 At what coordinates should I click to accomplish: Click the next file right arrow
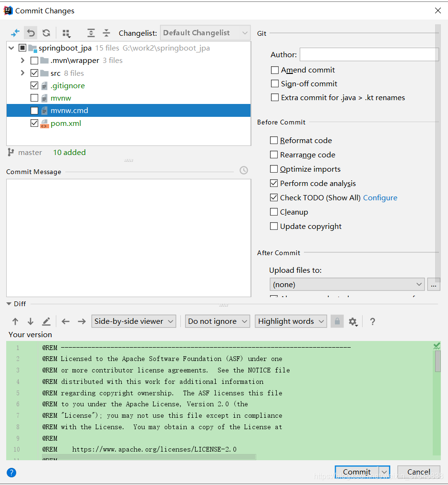tap(82, 322)
